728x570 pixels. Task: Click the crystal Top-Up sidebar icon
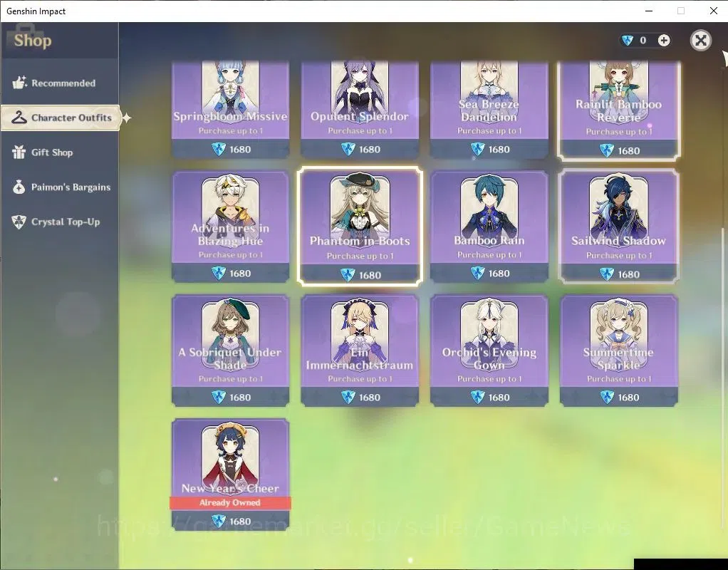pos(19,222)
